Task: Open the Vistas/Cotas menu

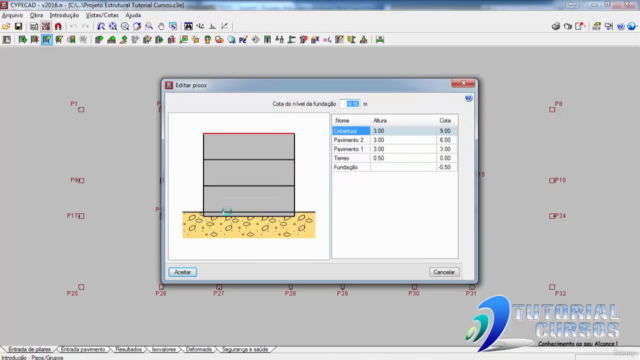Action: (x=102, y=15)
